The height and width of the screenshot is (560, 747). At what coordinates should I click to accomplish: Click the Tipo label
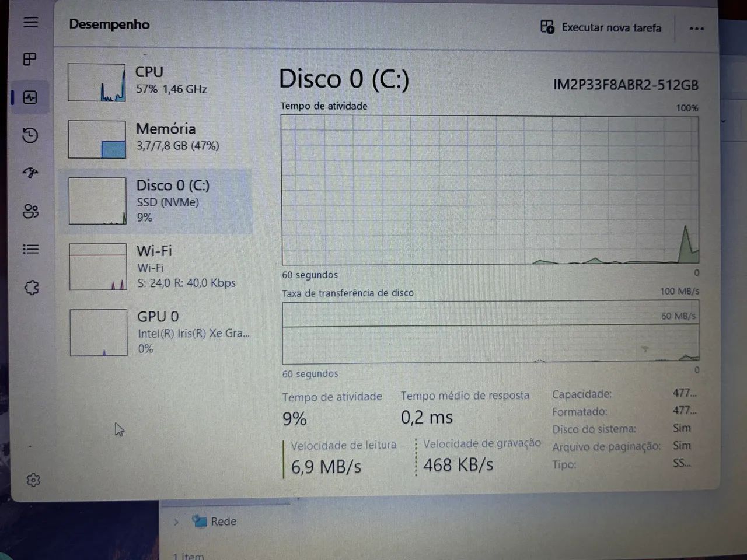point(564,465)
